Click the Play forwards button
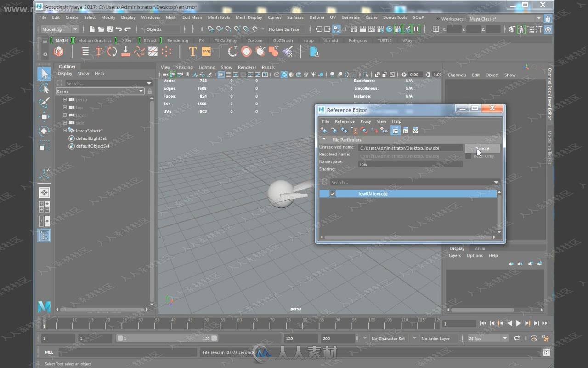588x368 pixels. coord(519,323)
